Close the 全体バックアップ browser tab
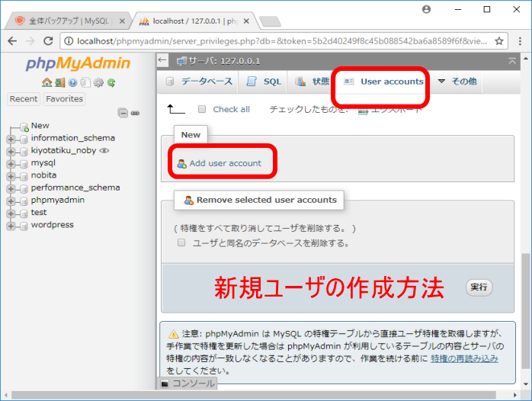Viewport: 532px width, 401px height. click(122, 21)
